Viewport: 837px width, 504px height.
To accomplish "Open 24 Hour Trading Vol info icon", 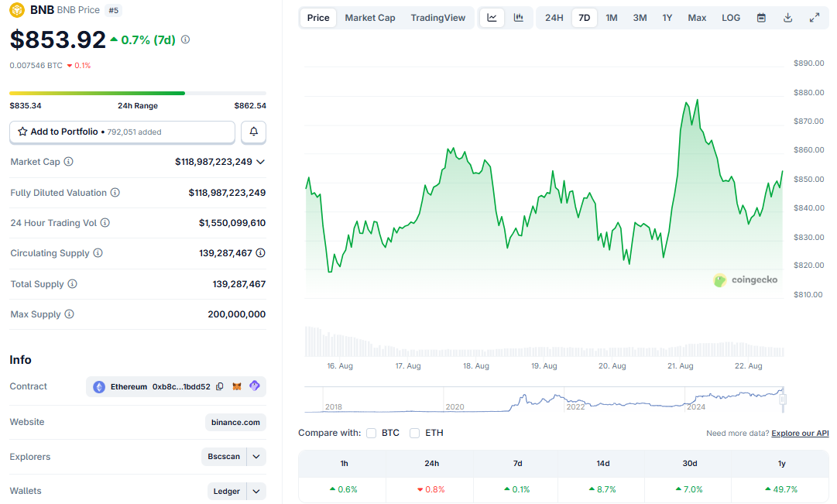I will coord(105,223).
